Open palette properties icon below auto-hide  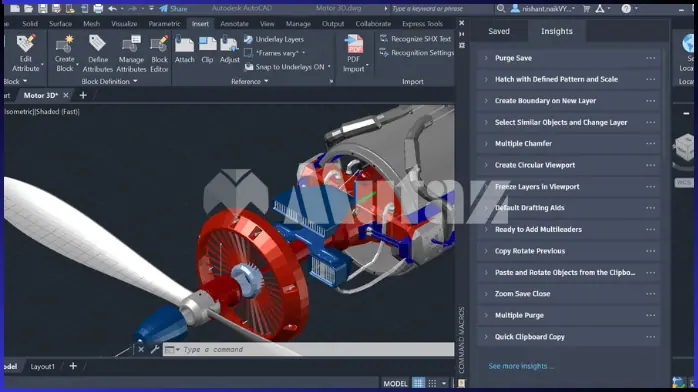[462, 45]
